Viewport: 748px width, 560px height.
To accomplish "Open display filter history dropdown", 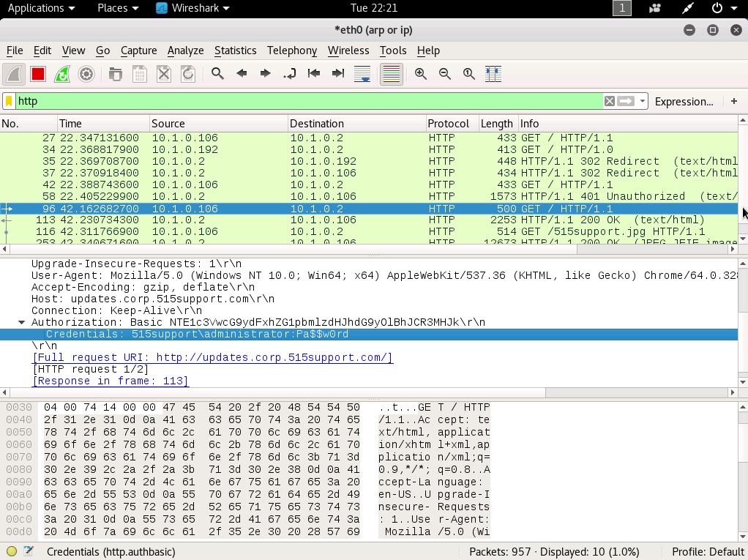I will [x=643, y=101].
